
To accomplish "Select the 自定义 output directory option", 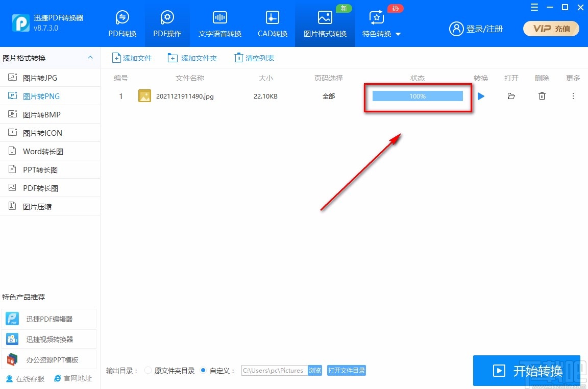I will pyautogui.click(x=204, y=371).
